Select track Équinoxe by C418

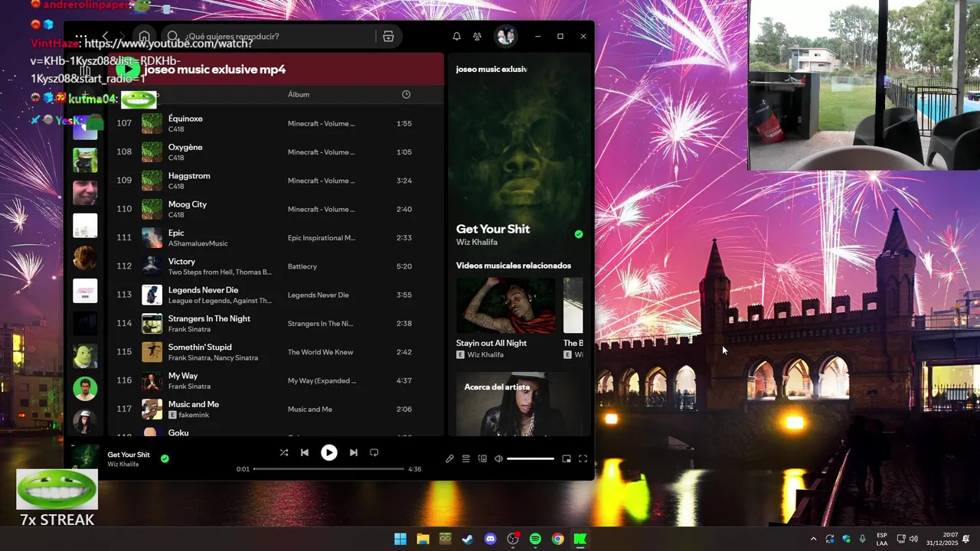(x=276, y=123)
